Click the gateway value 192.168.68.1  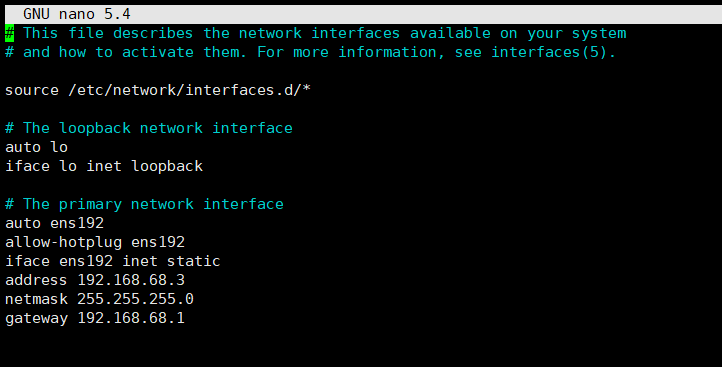[x=131, y=318]
